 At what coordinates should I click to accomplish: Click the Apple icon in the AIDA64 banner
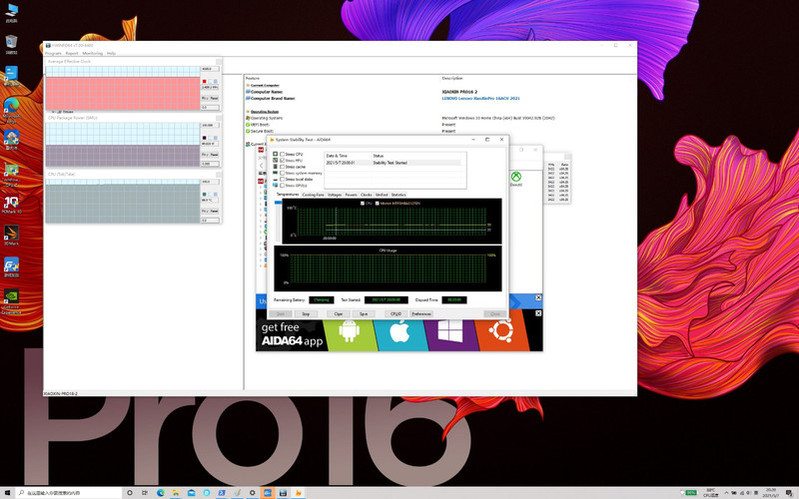point(400,331)
